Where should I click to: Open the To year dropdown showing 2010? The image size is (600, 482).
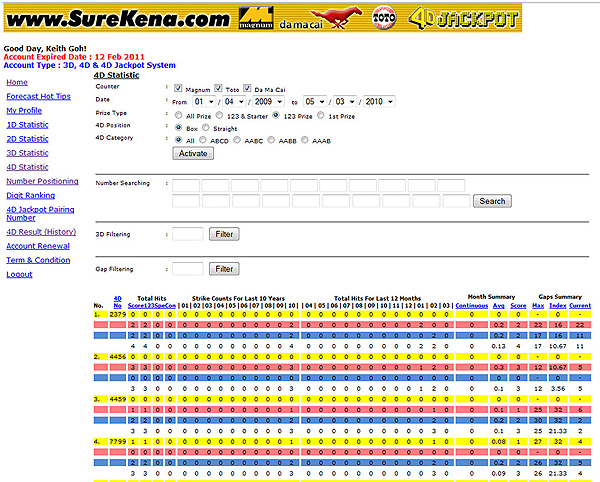point(379,101)
